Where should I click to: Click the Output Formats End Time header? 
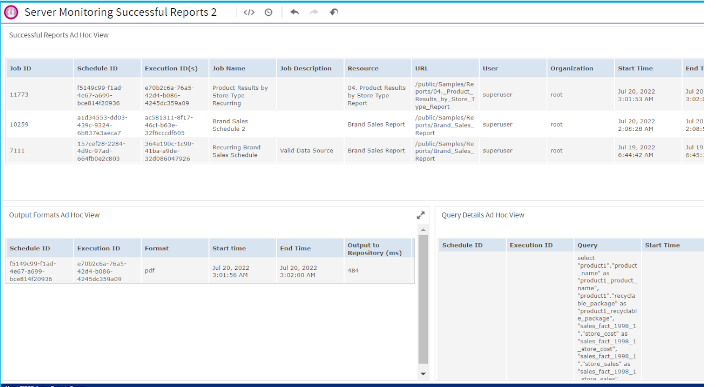click(x=310, y=248)
